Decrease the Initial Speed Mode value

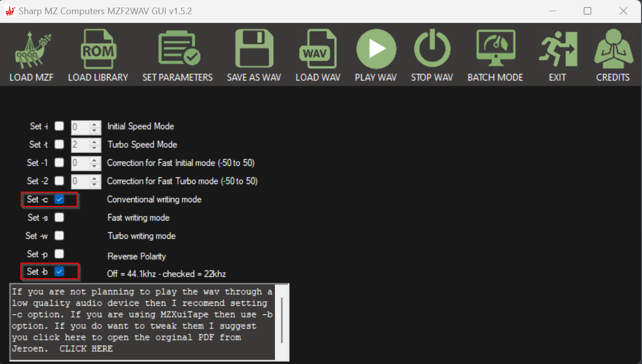(94, 130)
